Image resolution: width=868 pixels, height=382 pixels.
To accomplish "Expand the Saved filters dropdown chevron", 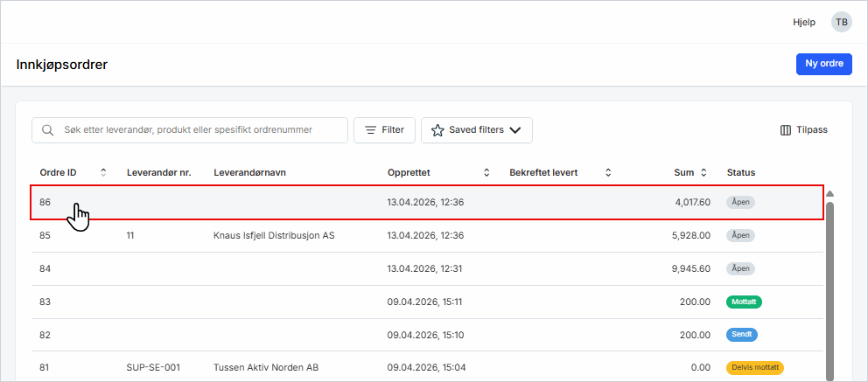I will 515,130.
